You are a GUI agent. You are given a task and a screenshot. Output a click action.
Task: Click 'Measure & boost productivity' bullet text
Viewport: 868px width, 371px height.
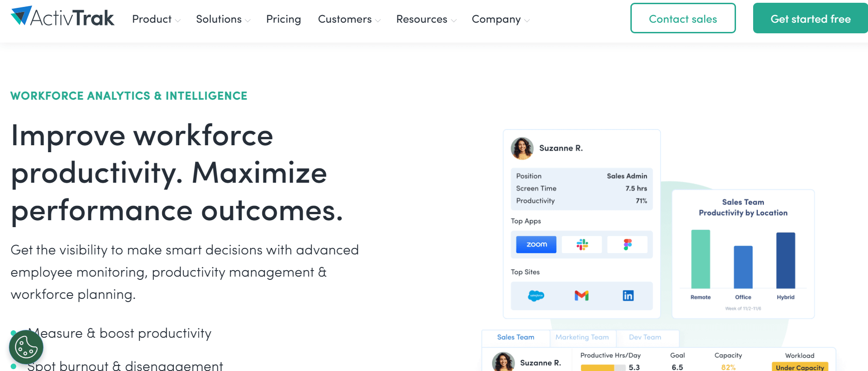[120, 333]
